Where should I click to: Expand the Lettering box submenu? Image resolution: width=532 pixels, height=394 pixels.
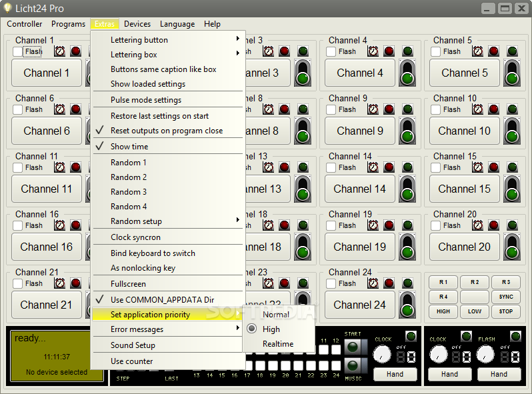point(168,55)
